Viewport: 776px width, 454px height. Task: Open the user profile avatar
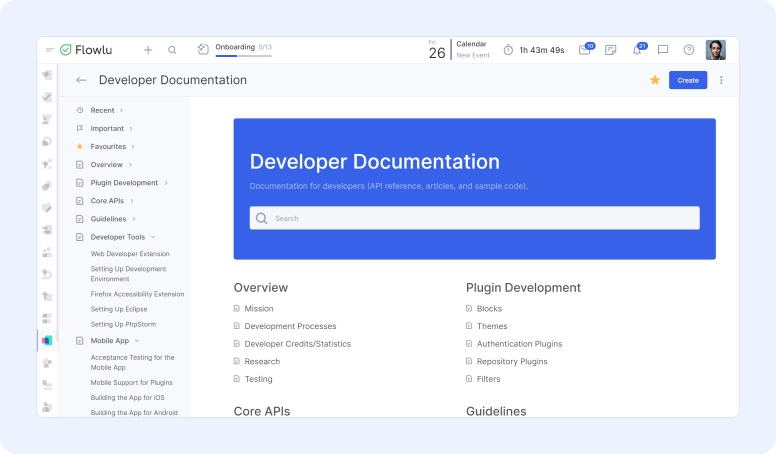pyautogui.click(x=716, y=50)
